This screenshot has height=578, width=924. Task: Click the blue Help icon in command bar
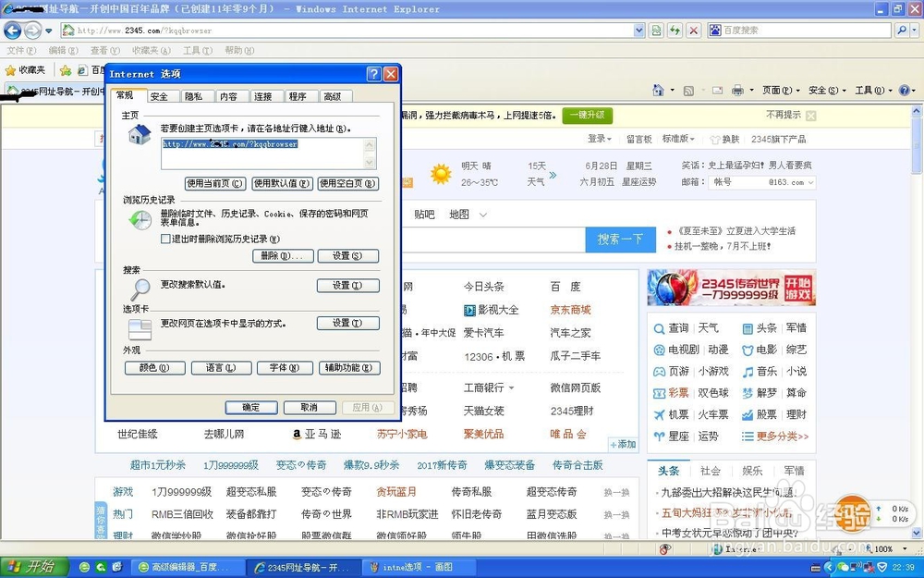(904, 91)
